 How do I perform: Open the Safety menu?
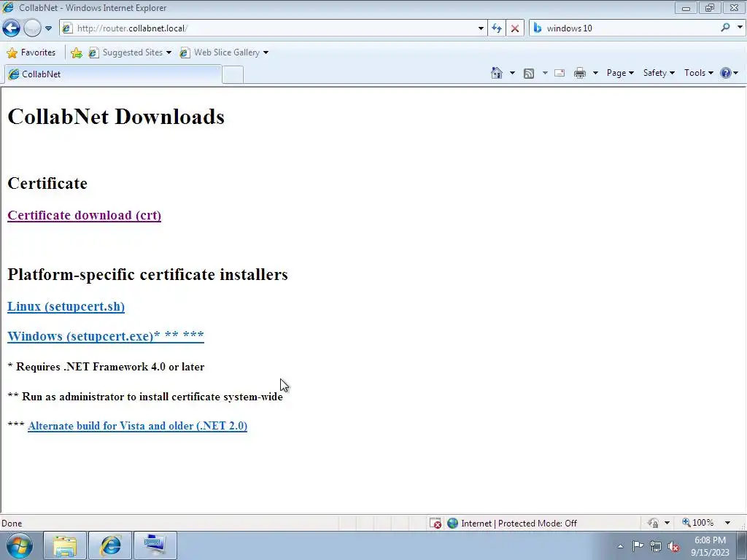click(659, 73)
